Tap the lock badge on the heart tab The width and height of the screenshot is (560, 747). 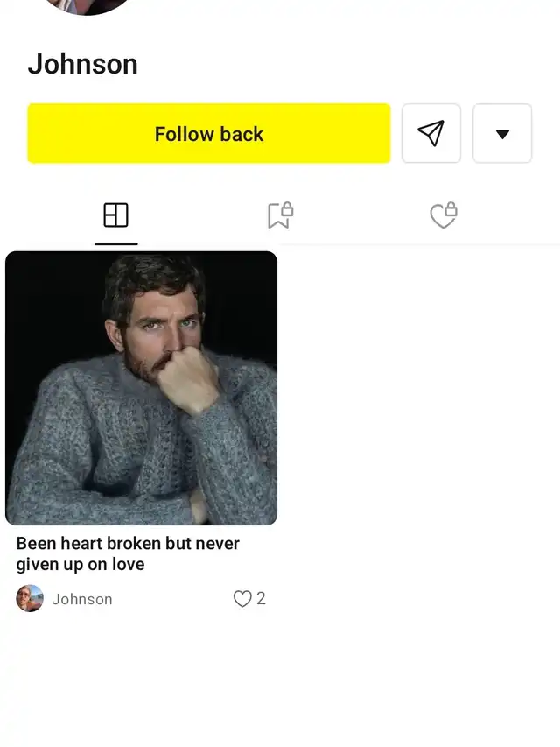pyautogui.click(x=451, y=210)
